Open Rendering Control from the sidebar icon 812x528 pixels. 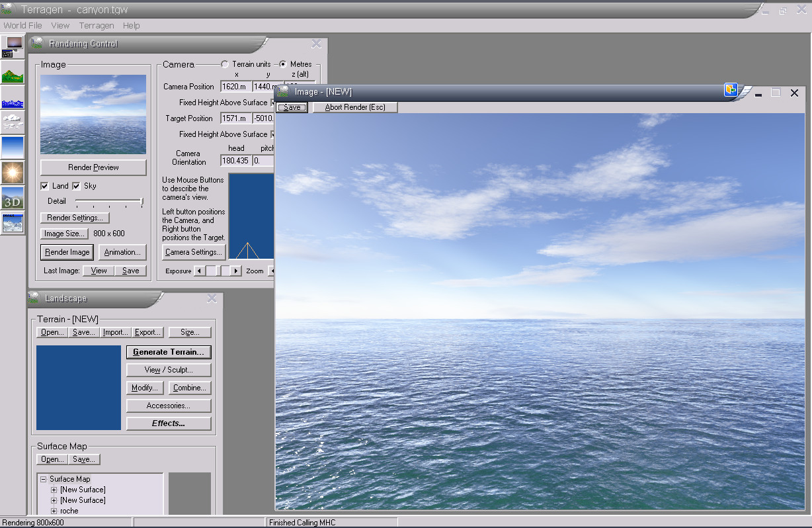(13, 47)
